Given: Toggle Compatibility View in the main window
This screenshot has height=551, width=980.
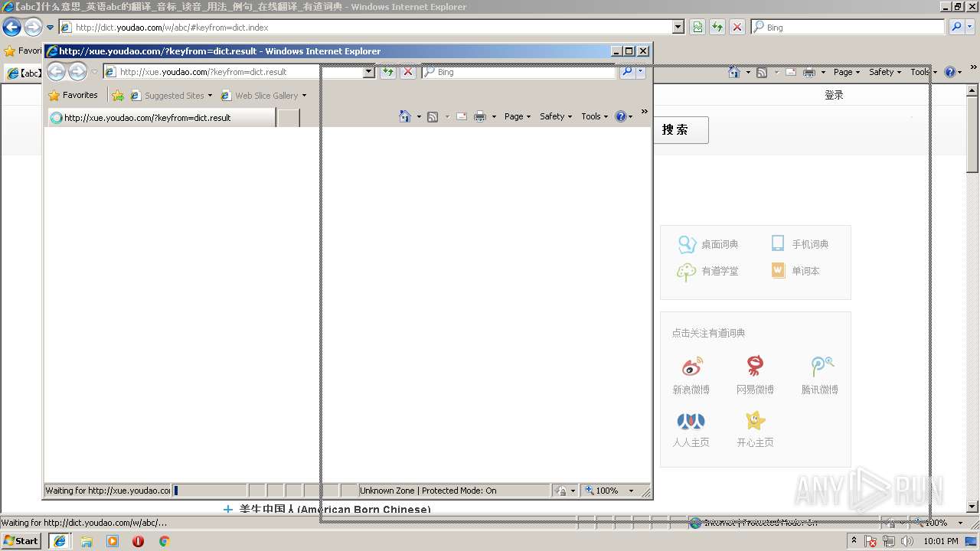Looking at the screenshot, I should [x=697, y=28].
